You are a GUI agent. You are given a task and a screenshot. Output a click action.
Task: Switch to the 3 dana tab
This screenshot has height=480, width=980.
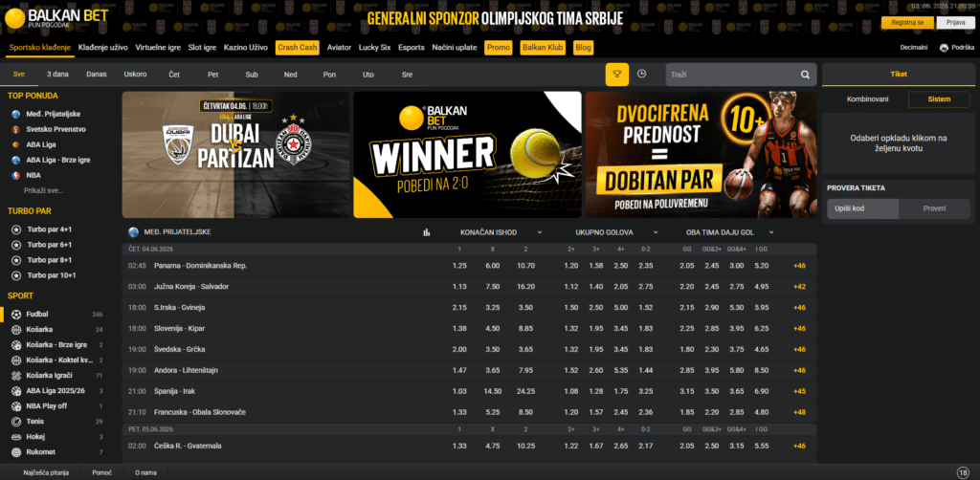click(x=57, y=75)
